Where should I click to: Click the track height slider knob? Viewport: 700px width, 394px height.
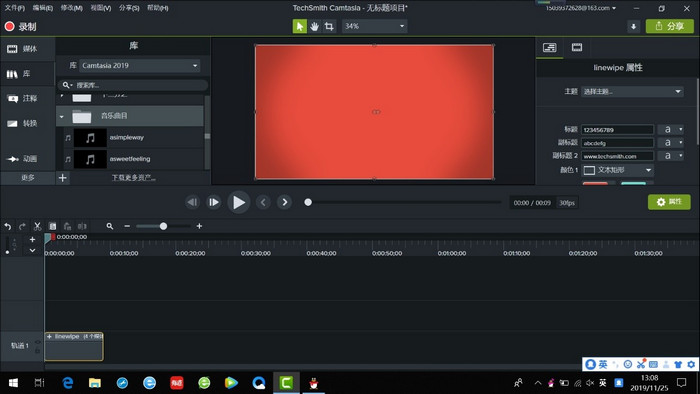click(7, 252)
